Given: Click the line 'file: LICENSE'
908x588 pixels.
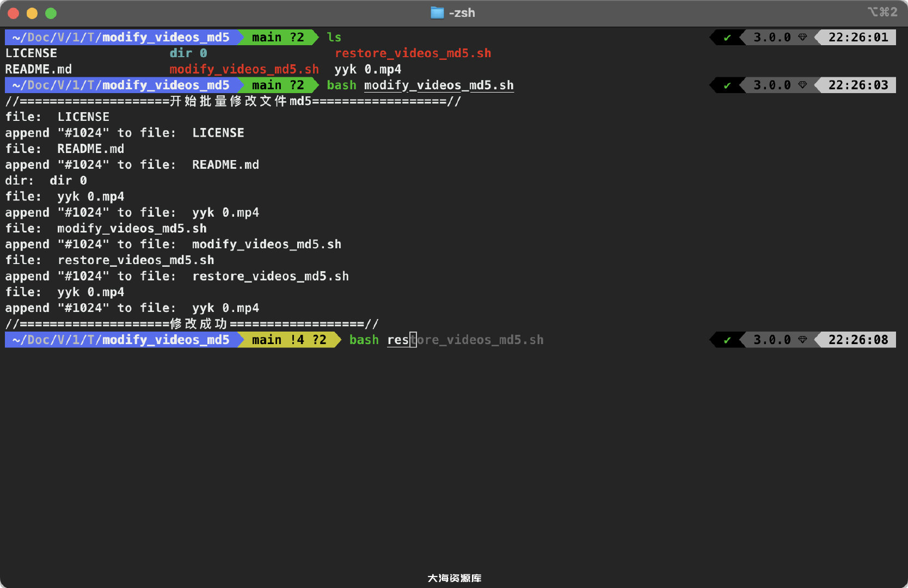Looking at the screenshot, I should pos(57,117).
